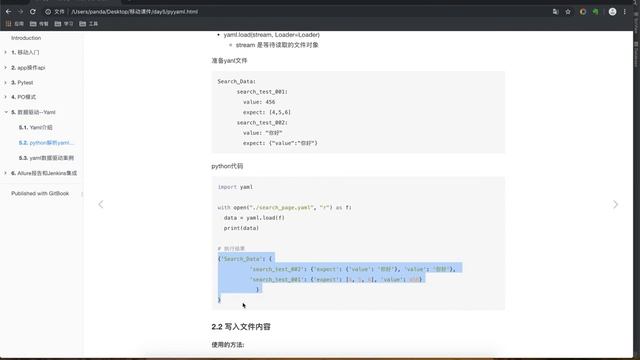Click the file info icon in the address bar
The width and height of the screenshot is (640, 360).
click(48, 12)
